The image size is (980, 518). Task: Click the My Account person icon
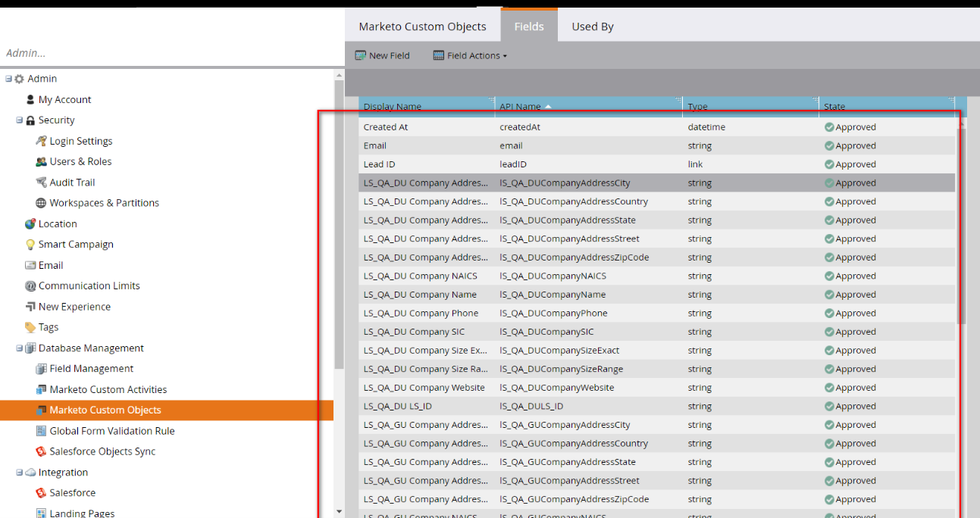click(30, 99)
